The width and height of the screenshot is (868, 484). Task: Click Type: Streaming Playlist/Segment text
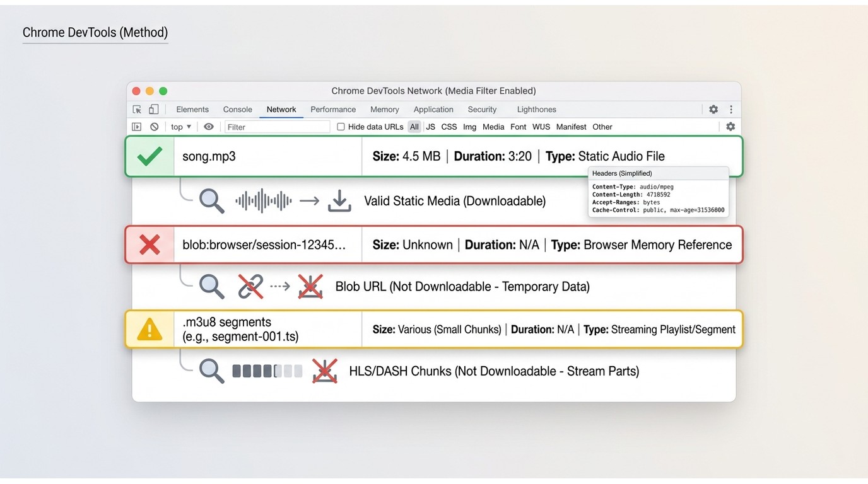pyautogui.click(x=659, y=329)
